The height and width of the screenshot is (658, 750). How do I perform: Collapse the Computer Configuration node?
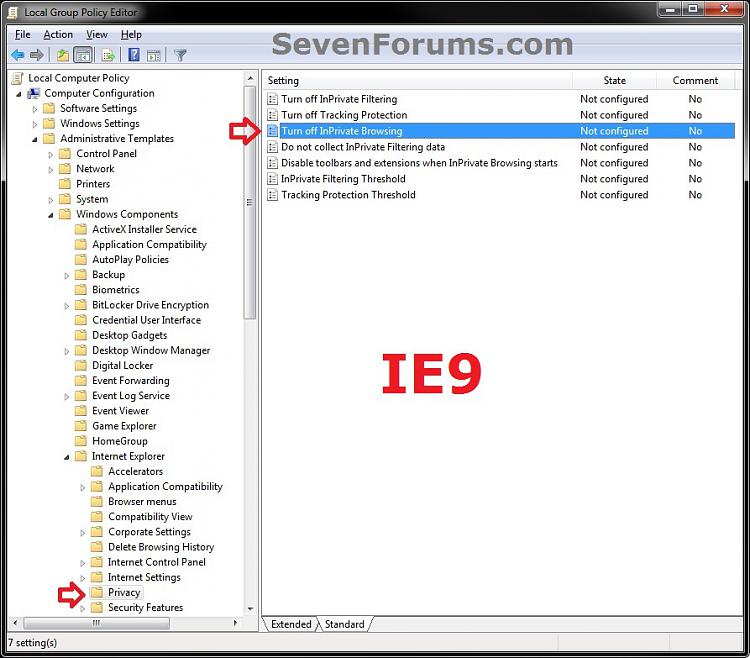pyautogui.click(x=19, y=94)
